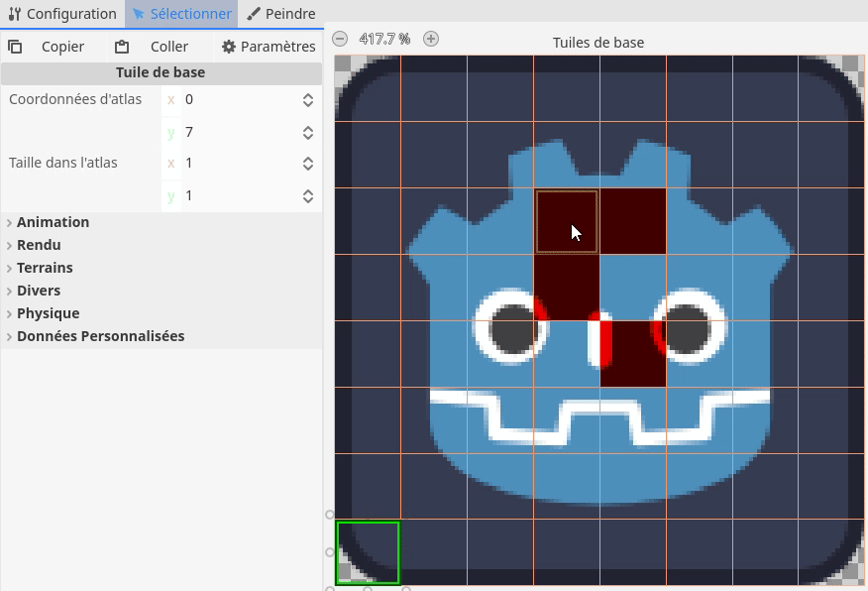This screenshot has width=868, height=591.
Task: Click the copy icon beside Copier
Action: tap(15, 47)
